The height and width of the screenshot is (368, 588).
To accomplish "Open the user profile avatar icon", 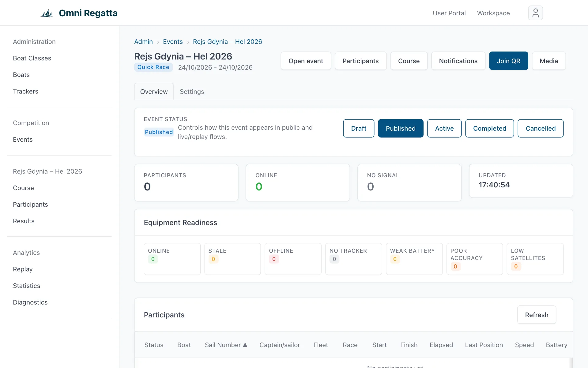I will 535,13.
